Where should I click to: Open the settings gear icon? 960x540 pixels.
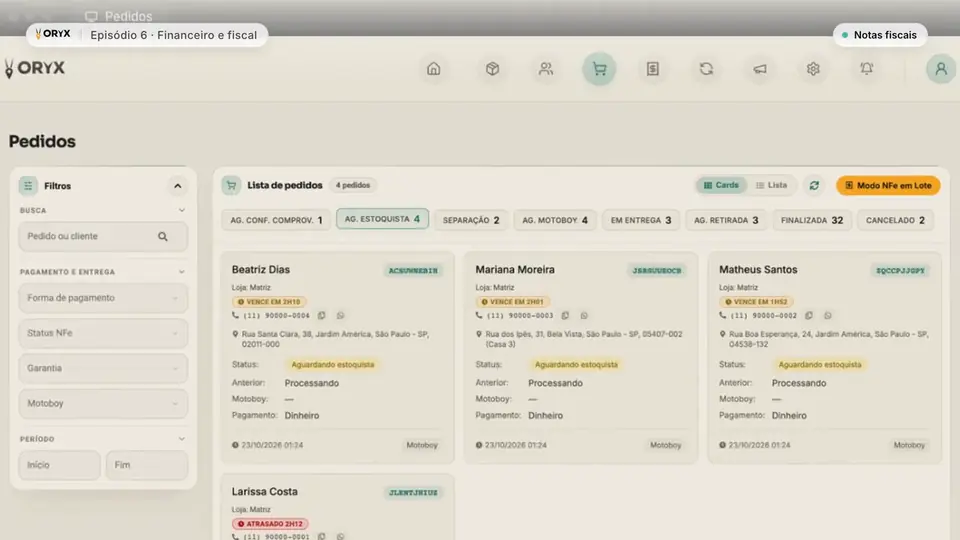pos(813,69)
